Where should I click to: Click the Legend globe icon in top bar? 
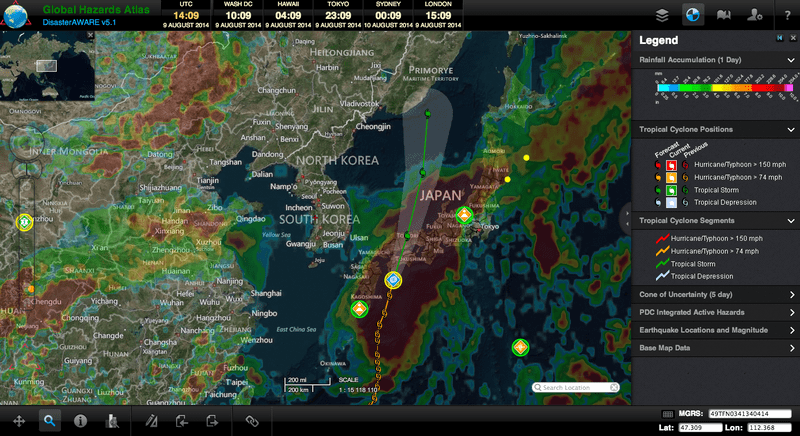(693, 14)
